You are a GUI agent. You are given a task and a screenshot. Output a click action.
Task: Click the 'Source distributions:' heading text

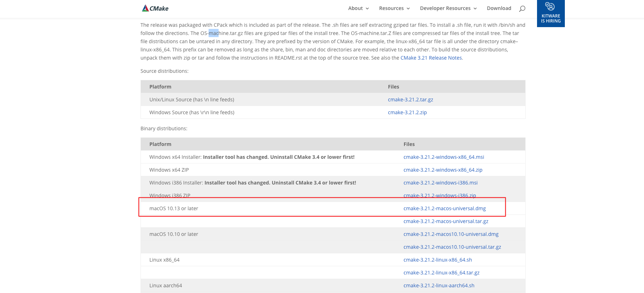pos(164,71)
